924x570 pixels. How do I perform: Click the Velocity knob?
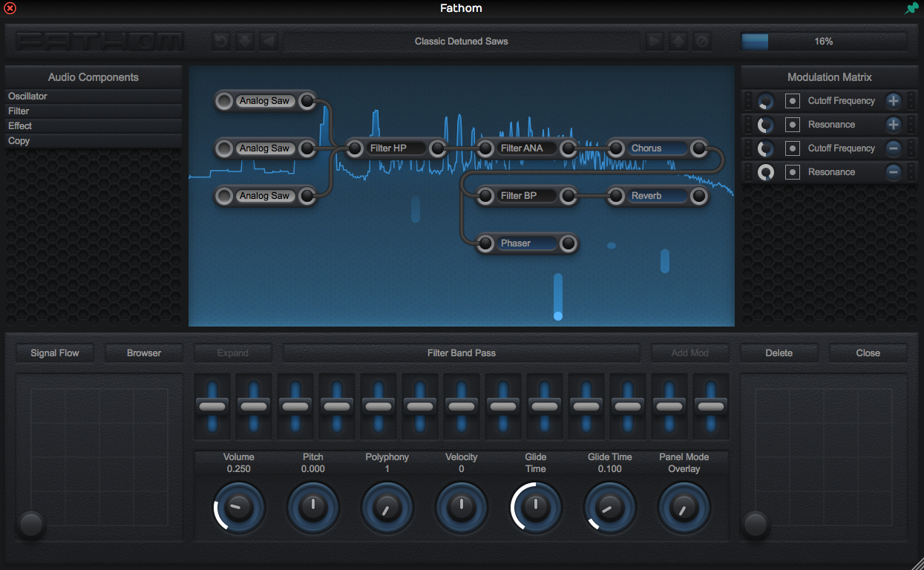click(x=462, y=508)
